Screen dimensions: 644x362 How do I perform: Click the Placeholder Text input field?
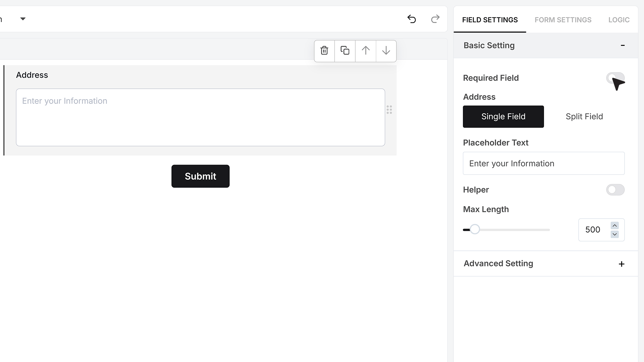543,163
